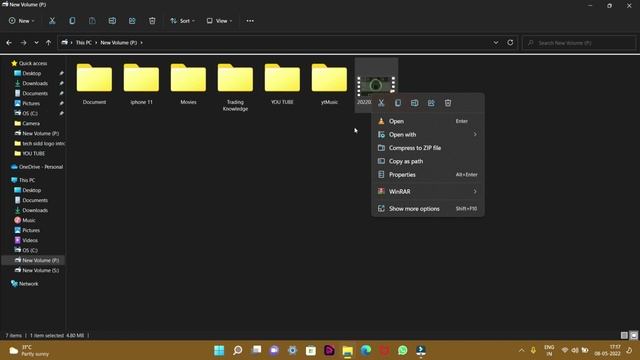Switch to the details view in the status bar
The image size is (640, 360).
pos(624,335)
